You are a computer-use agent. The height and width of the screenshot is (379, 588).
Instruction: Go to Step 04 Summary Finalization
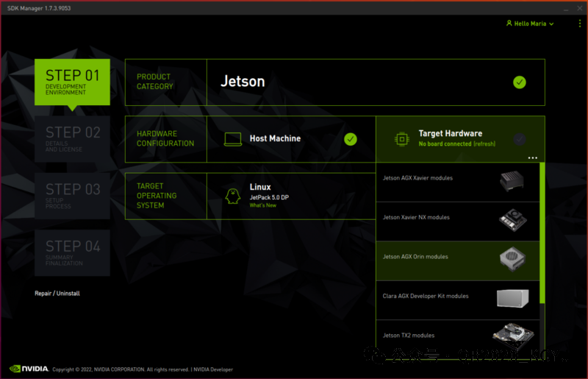72,253
